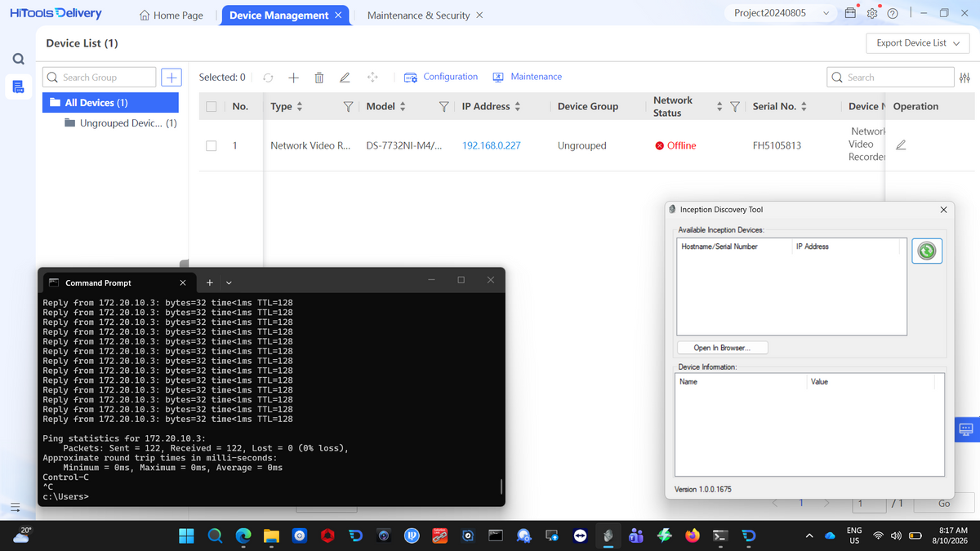Click the device Search field at top right

click(x=889, y=78)
